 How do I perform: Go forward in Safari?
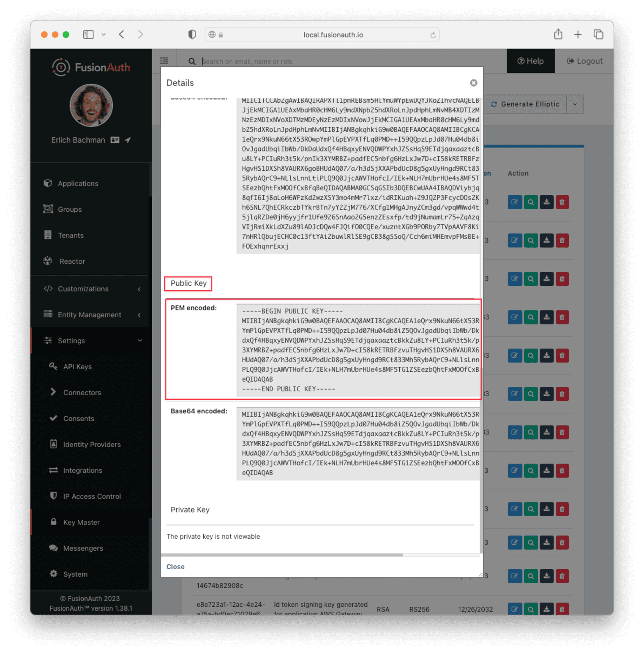[x=140, y=35]
